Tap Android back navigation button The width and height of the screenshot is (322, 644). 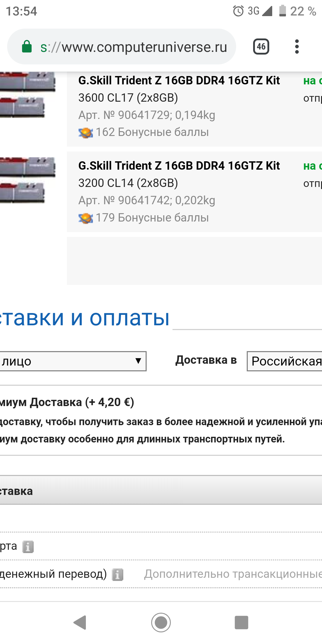[80, 623]
